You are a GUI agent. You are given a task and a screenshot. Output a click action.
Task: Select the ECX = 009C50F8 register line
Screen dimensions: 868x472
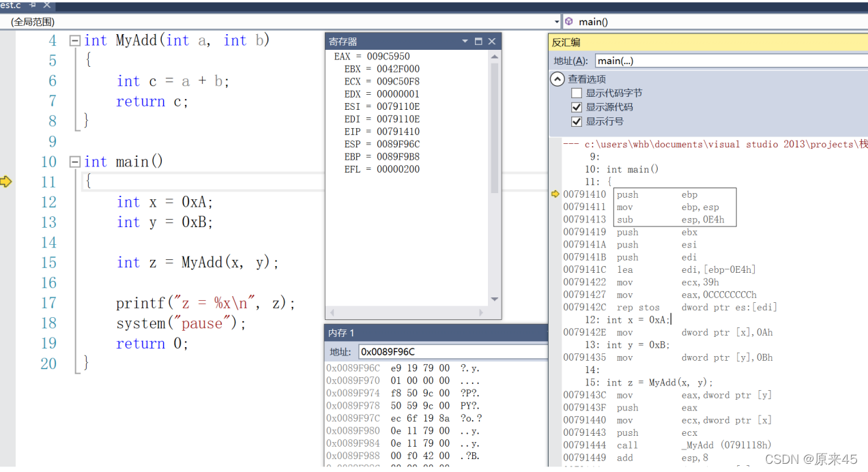tap(381, 82)
